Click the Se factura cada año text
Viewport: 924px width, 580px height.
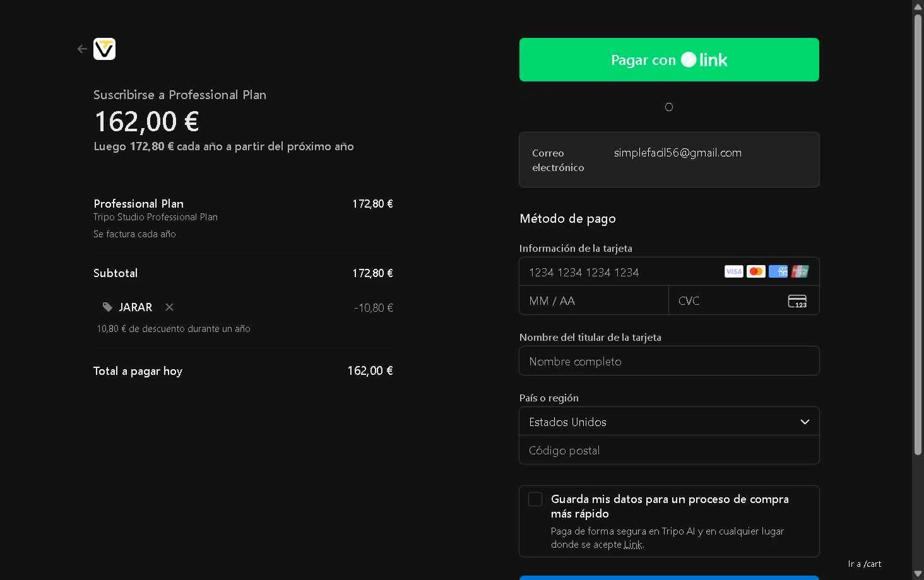coord(134,234)
